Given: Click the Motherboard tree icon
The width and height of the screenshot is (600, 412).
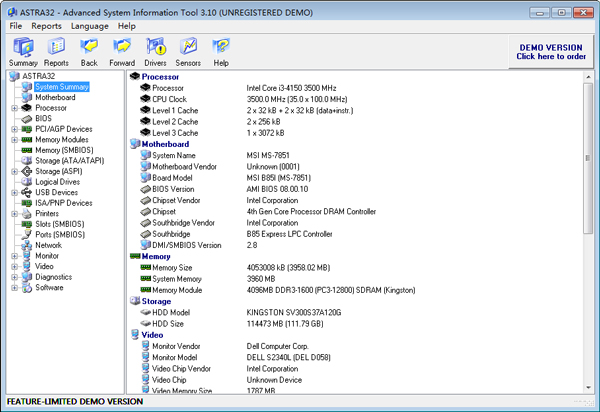Looking at the screenshot, I should (26, 97).
